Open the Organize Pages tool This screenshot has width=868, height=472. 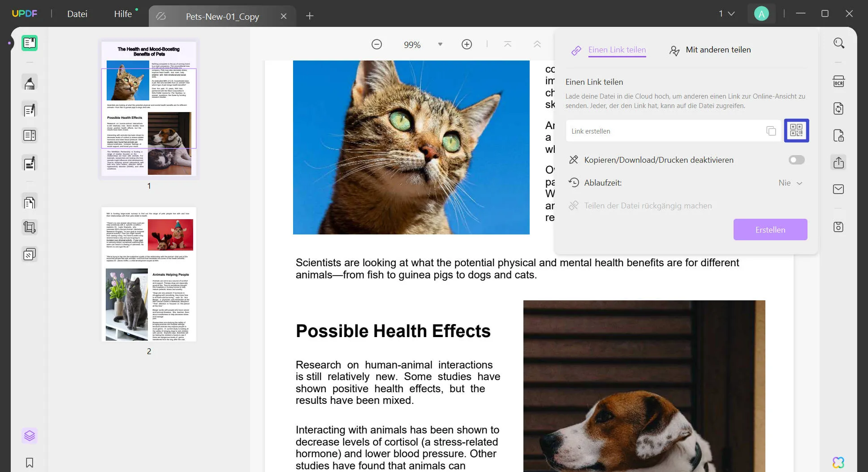[30, 203]
